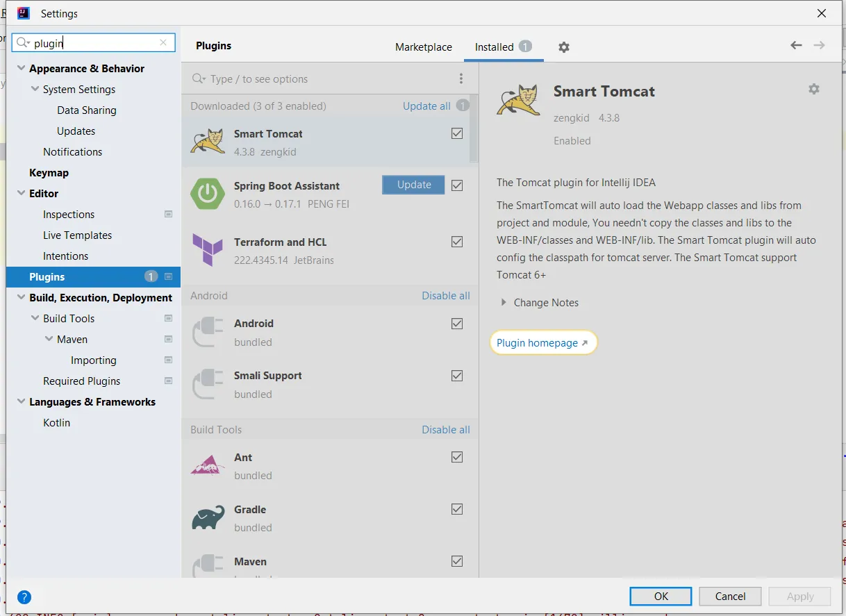Click the project-level icon next to Maven
The image size is (846, 616).
[x=168, y=340]
